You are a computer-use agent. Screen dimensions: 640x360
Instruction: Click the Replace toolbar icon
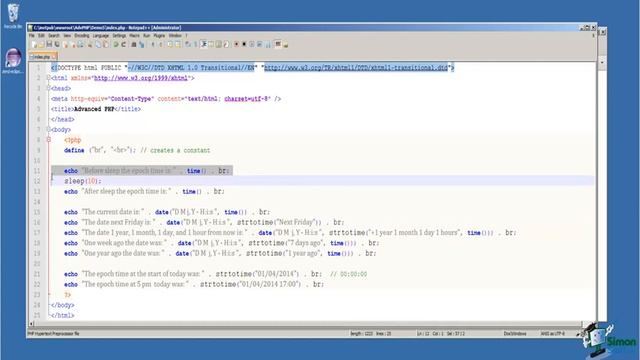point(141,44)
